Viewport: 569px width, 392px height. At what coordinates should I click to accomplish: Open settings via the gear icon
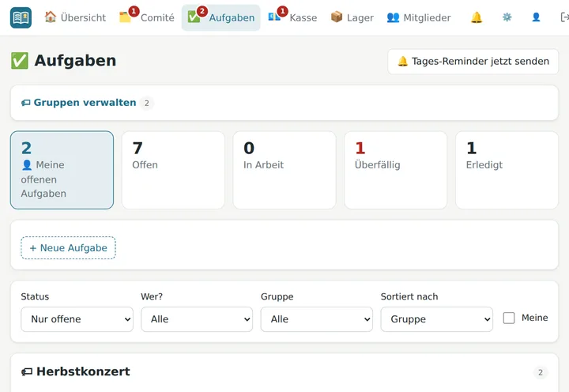[x=507, y=17]
